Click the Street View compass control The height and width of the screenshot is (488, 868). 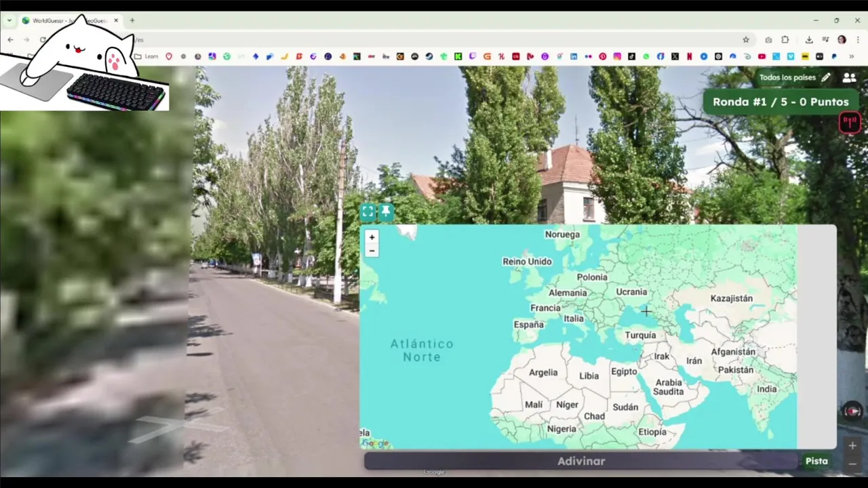[852, 411]
